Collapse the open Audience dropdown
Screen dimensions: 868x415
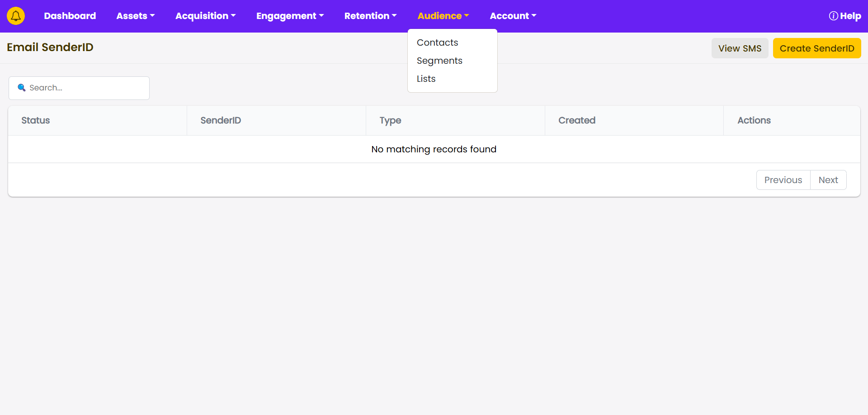tap(443, 16)
